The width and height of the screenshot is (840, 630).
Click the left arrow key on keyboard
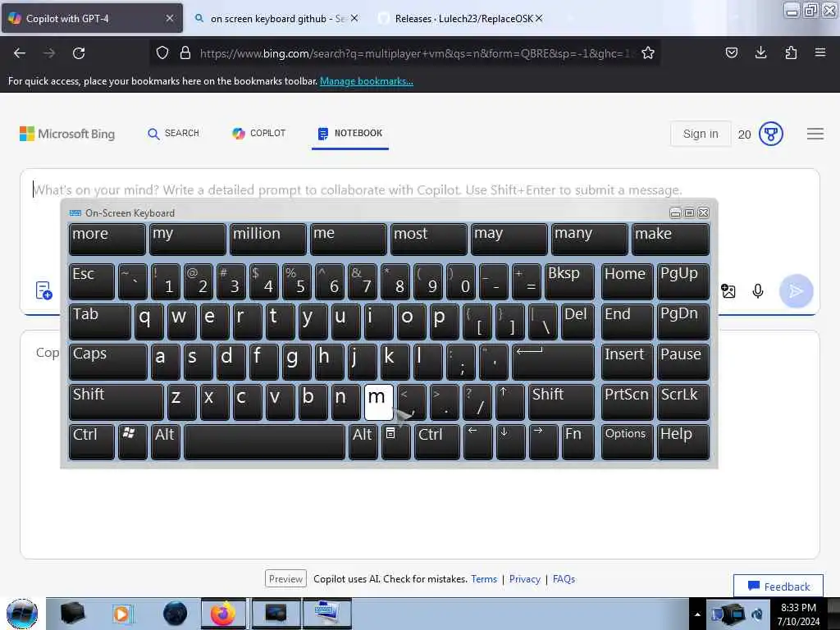tap(477, 442)
